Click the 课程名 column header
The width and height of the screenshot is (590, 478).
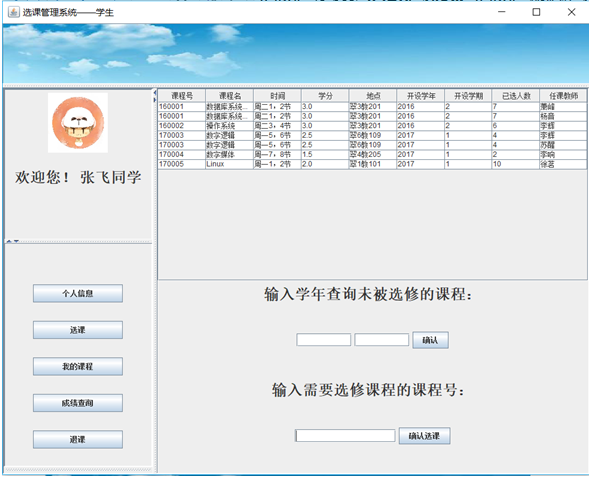tap(230, 96)
